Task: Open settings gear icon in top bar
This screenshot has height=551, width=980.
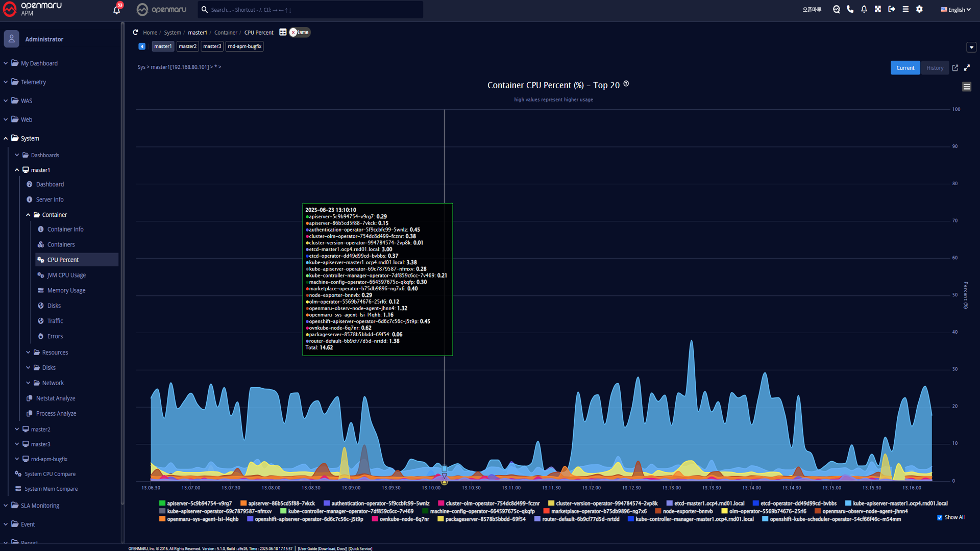Action: tap(919, 9)
